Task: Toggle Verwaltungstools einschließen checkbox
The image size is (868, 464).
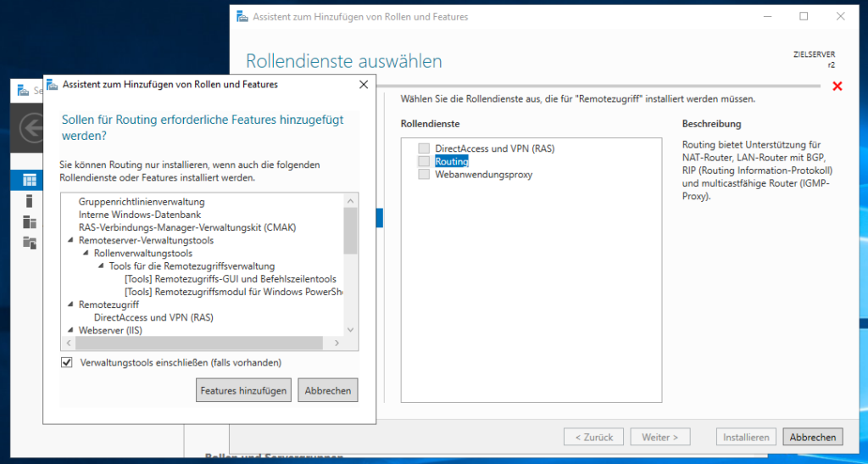Action: [67, 363]
